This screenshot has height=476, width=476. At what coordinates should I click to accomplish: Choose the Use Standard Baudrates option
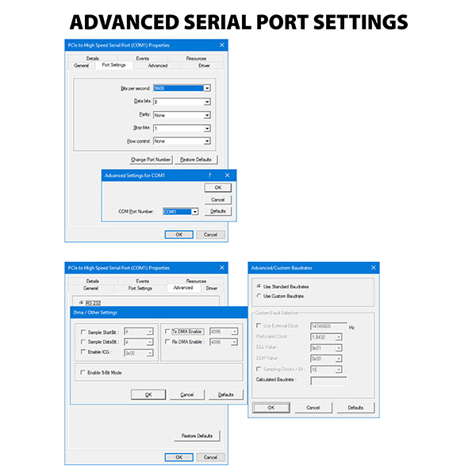(x=259, y=286)
